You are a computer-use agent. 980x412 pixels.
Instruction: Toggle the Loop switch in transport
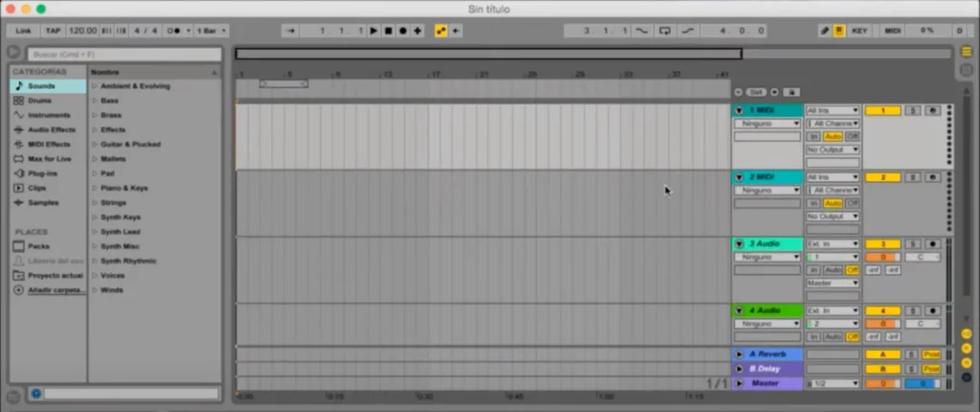point(665,31)
